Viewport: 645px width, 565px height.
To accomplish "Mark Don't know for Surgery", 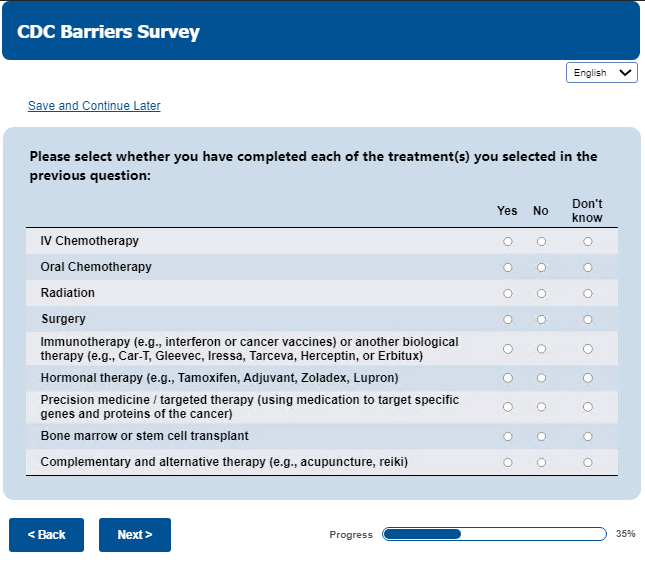I will [x=587, y=319].
